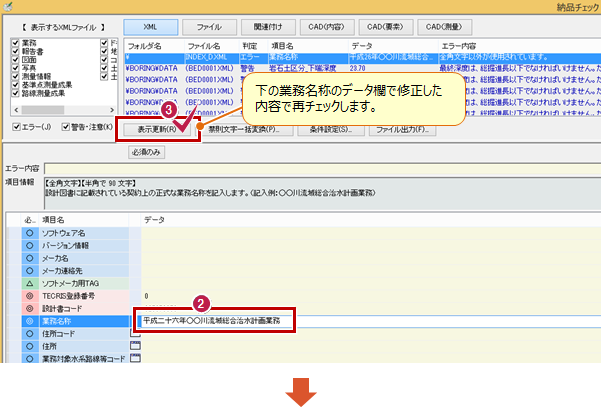This screenshot has width=601, height=407.
Task: Click the picker icon in 住所 row
Action: [x=136, y=346]
